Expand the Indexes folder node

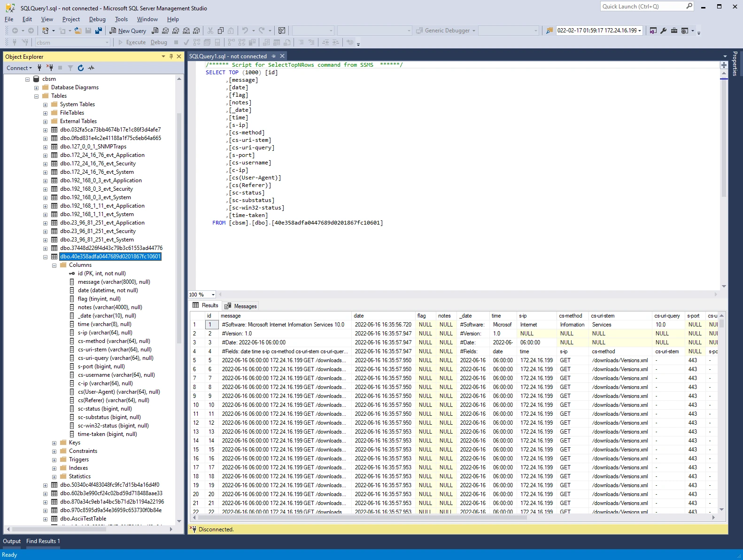pos(54,468)
